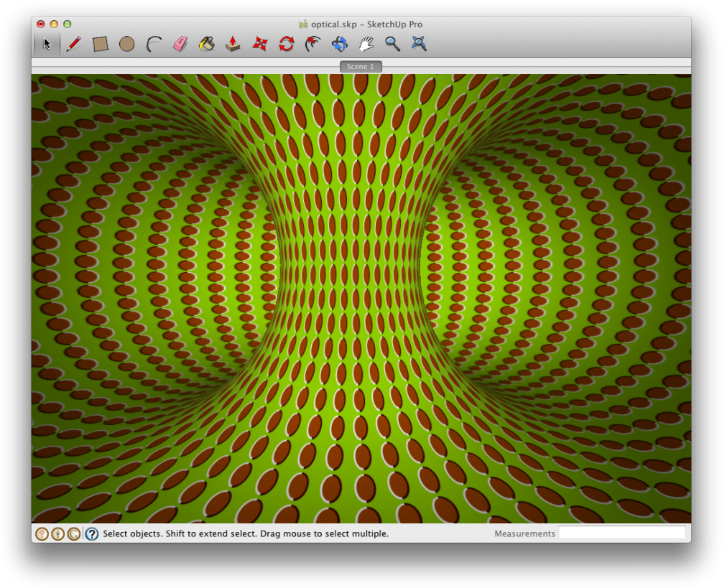Screen dimensions: 722x588
Task: Choose the Rectangle drawing tool
Action: 101,43
